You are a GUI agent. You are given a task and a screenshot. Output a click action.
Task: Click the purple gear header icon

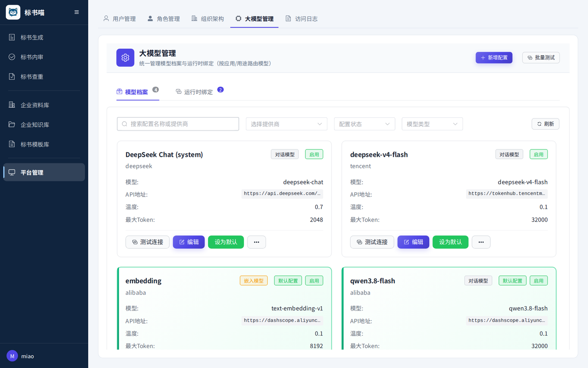click(x=125, y=58)
